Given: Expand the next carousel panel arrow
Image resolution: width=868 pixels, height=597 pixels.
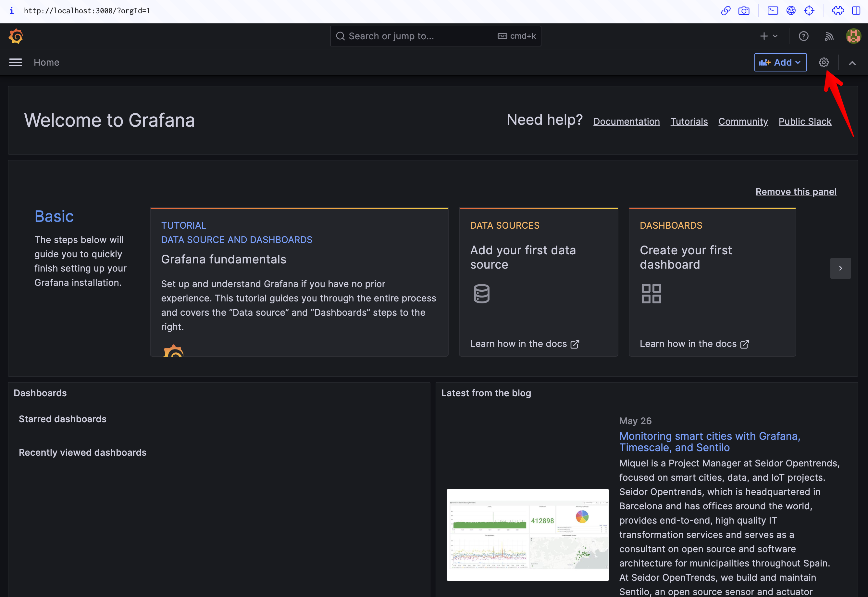Looking at the screenshot, I should click(841, 269).
